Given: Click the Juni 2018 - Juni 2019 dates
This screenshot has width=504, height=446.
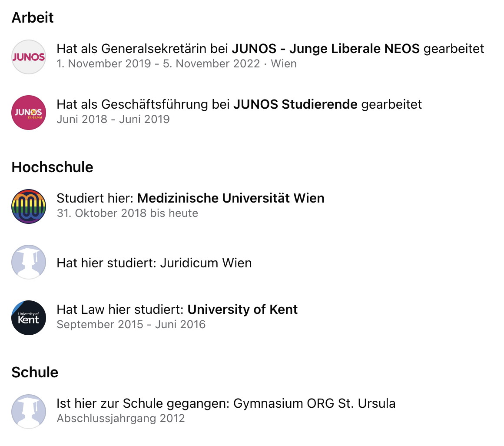Looking at the screenshot, I should tap(113, 119).
